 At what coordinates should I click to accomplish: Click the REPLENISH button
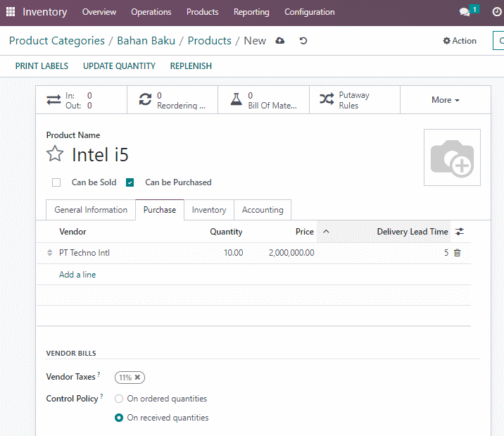(191, 66)
